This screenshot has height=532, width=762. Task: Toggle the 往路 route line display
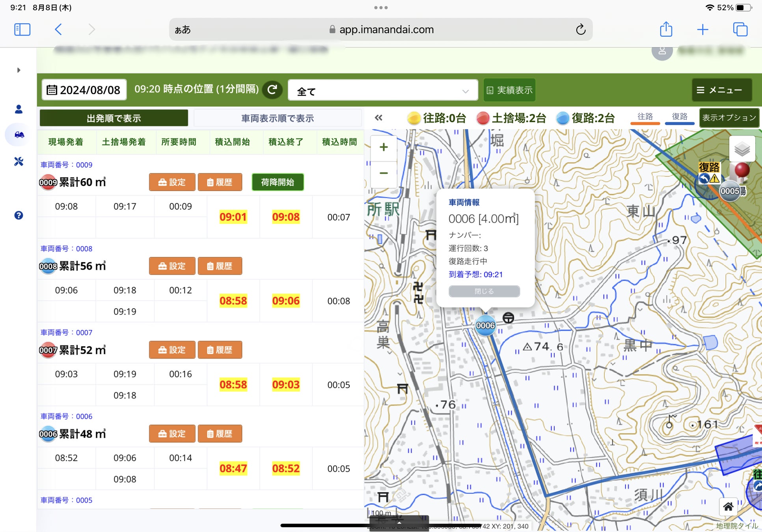point(645,117)
